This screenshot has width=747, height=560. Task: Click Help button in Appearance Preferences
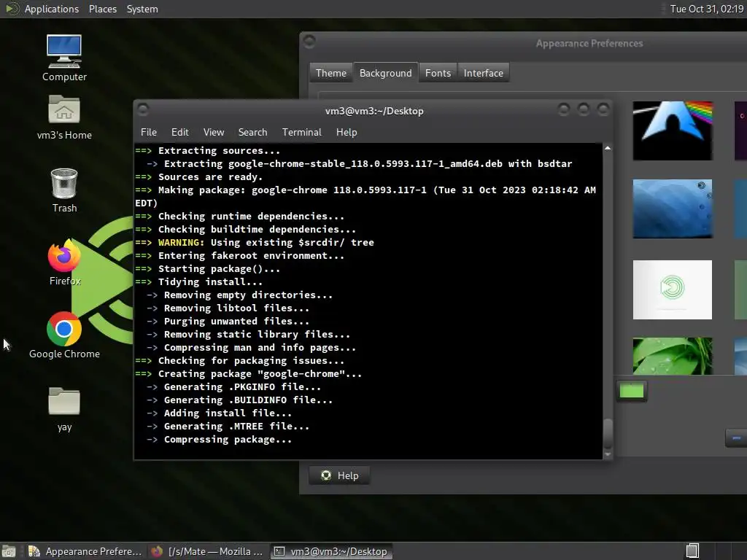coord(339,475)
